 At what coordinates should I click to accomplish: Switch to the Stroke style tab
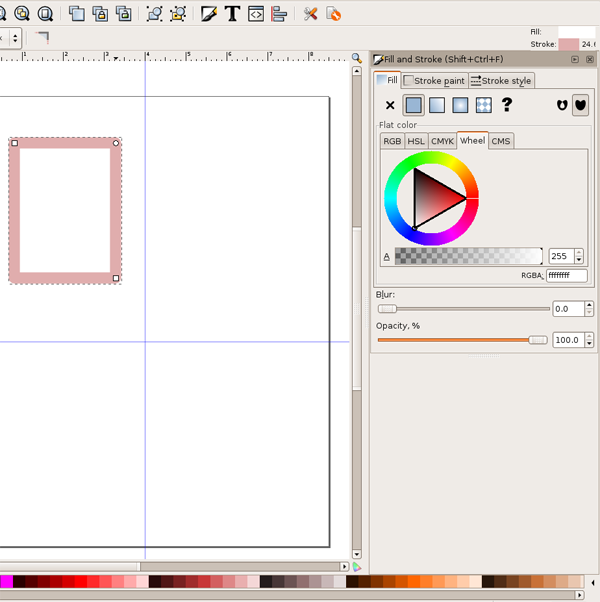pyautogui.click(x=501, y=81)
